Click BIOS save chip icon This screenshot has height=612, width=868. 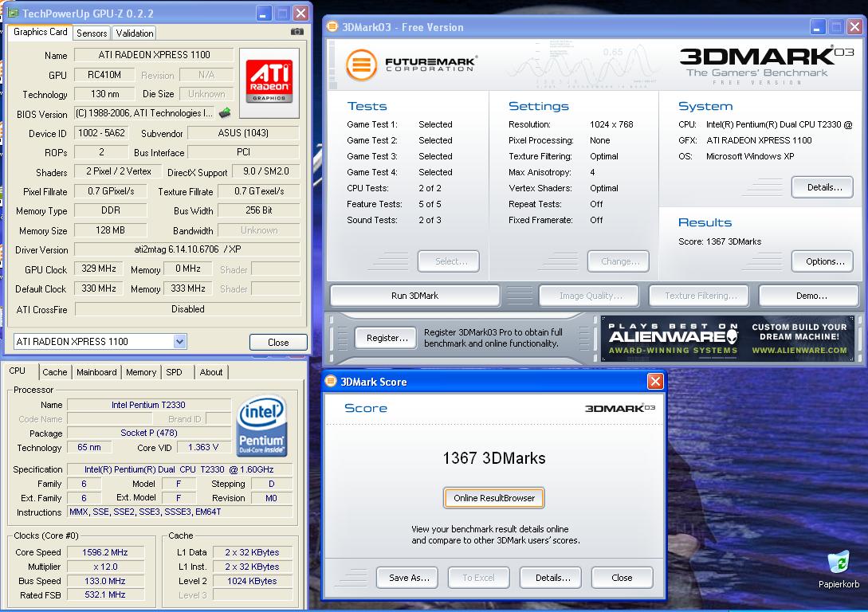pos(225,113)
